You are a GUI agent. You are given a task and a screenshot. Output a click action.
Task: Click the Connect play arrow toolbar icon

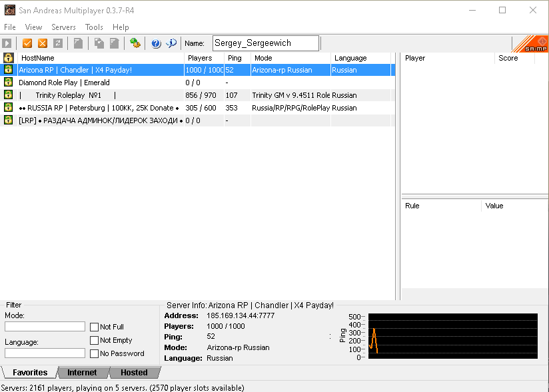(x=7, y=43)
